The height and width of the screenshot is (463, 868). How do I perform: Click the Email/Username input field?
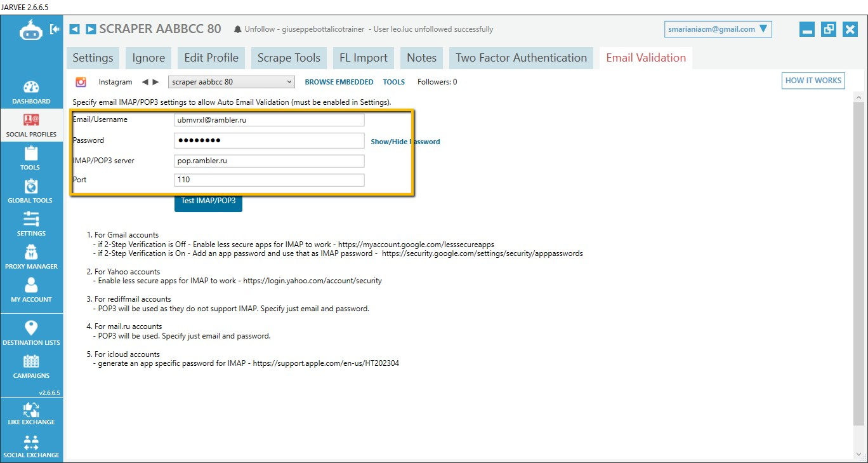coord(269,120)
